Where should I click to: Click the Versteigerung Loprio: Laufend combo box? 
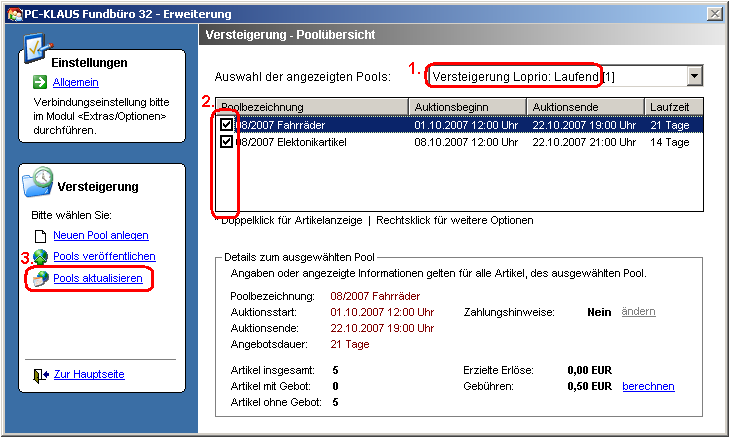tap(555, 77)
